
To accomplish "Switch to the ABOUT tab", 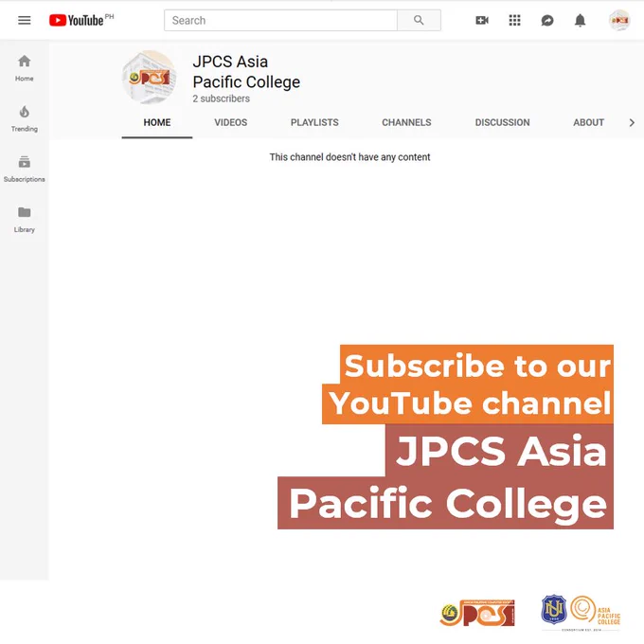I will point(588,122).
